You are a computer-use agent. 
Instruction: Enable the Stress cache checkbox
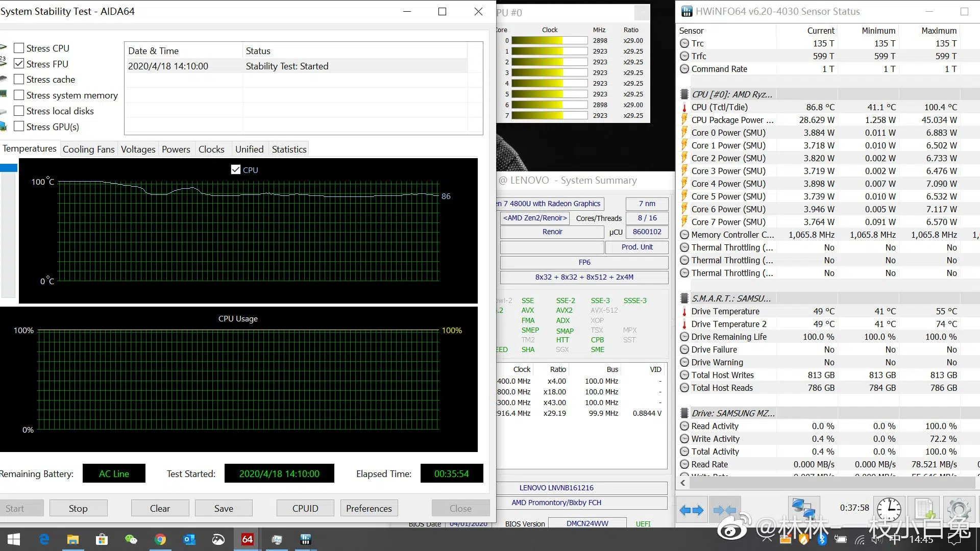click(19, 79)
